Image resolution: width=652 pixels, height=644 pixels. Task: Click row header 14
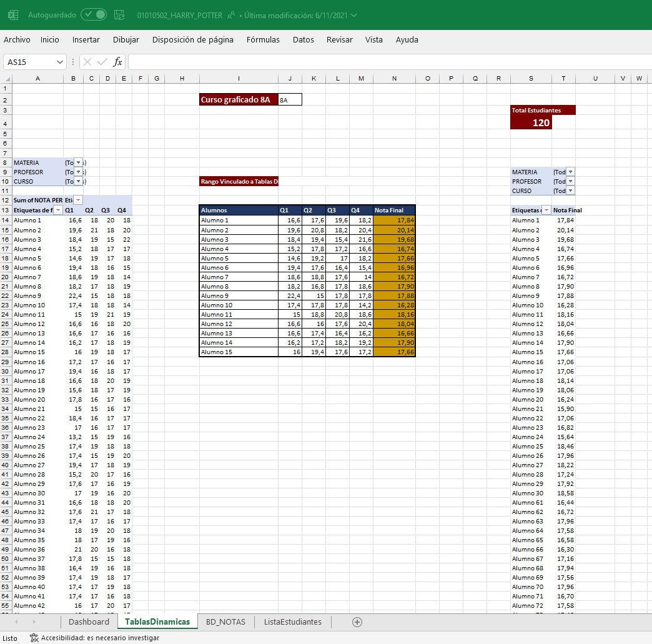[x=6, y=220]
